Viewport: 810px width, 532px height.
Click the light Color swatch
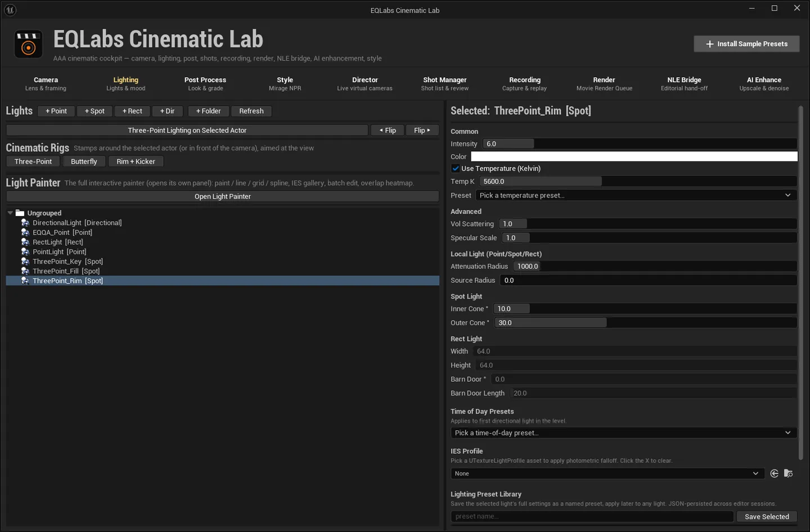(x=634, y=157)
